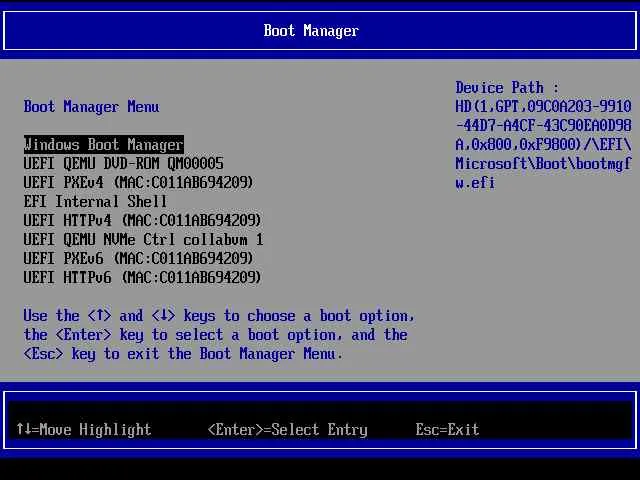This screenshot has width=640, height=480.
Task: Click the Device Path label
Action: pyautogui.click(x=507, y=87)
